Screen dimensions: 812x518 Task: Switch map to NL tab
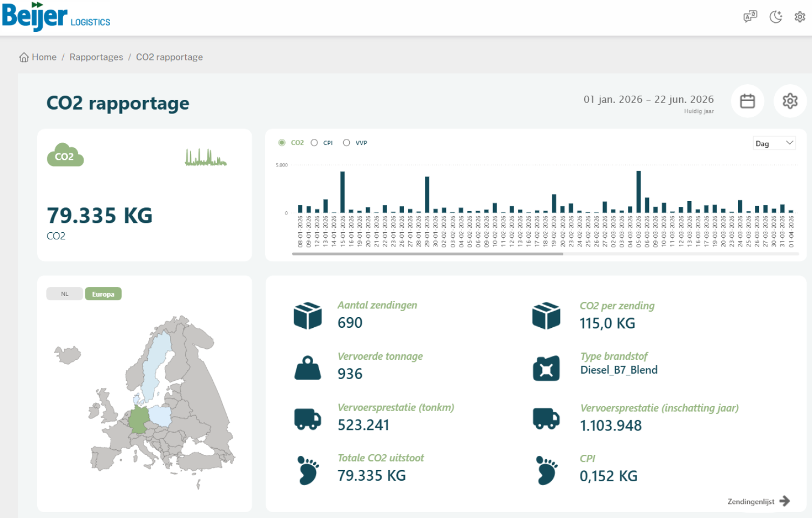pos(65,294)
